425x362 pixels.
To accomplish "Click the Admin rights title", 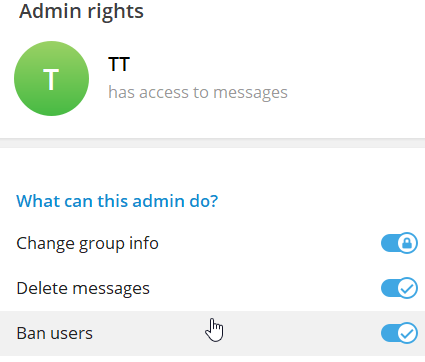I will (x=81, y=11).
